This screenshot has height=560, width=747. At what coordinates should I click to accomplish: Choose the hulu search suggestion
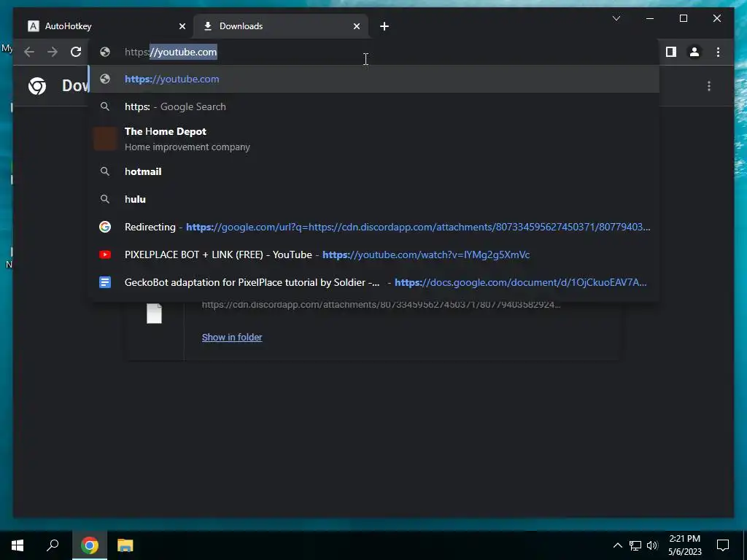point(374,199)
